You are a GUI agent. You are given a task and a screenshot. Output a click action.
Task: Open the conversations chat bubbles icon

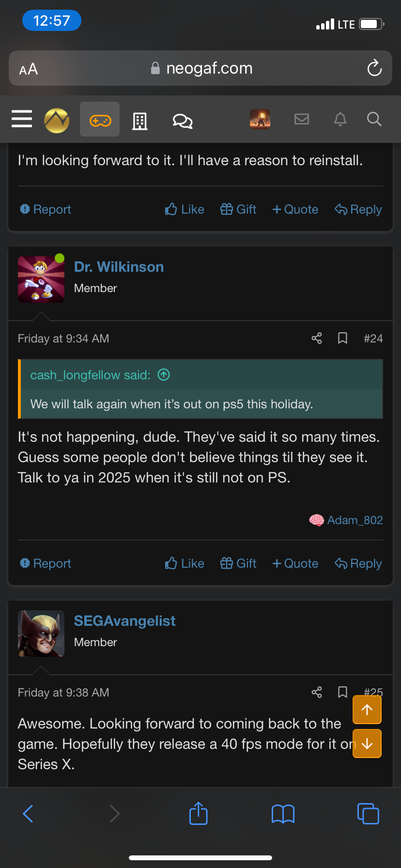[x=183, y=121]
